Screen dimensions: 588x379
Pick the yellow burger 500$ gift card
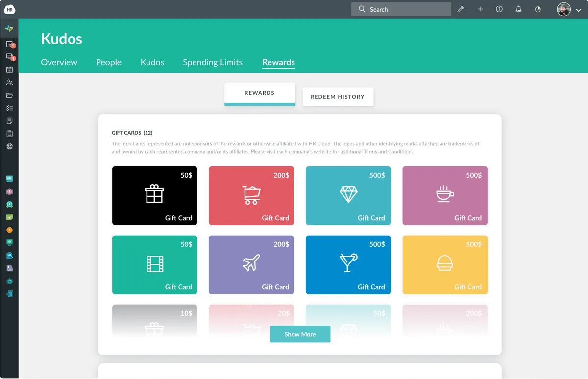pyautogui.click(x=445, y=265)
